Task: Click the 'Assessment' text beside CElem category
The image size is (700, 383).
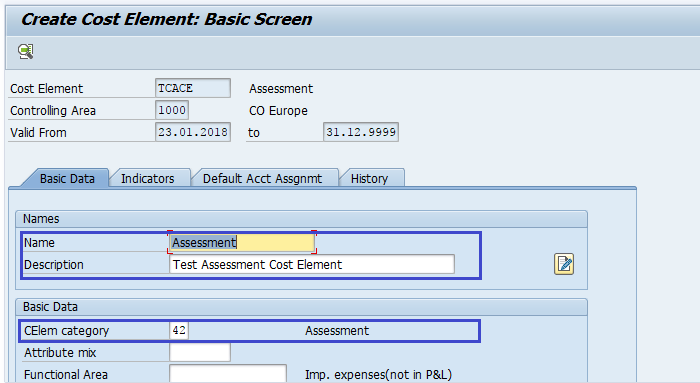Action: click(337, 331)
